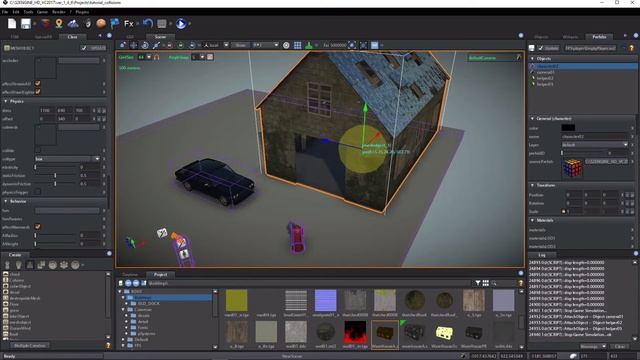
Task: Click the green flask icon in scene toolbar
Action: click(309, 45)
